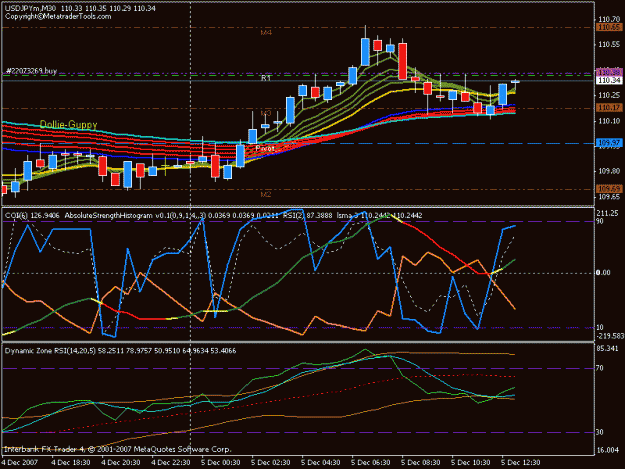Screen dimensions: 625x469
Task: Click the tallest red candle below the chart peak
Action: (403, 61)
